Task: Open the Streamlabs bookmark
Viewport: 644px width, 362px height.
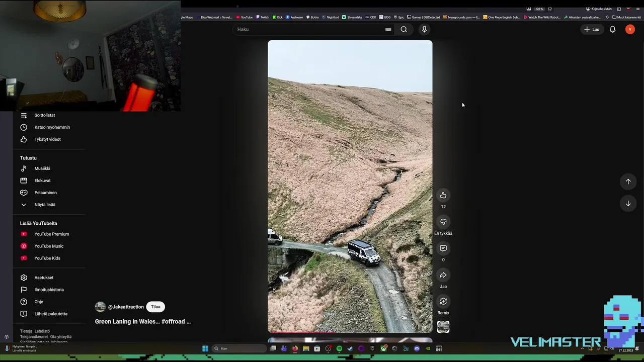Action: [352, 17]
